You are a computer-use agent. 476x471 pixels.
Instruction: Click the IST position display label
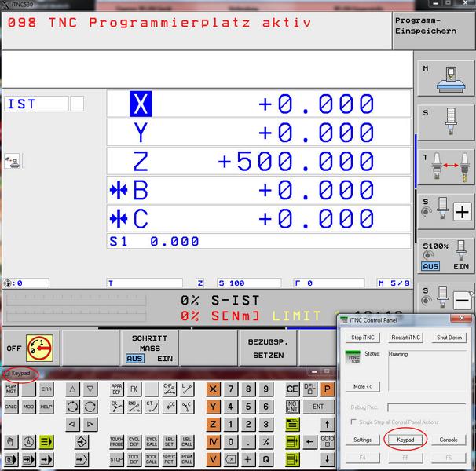(x=36, y=104)
